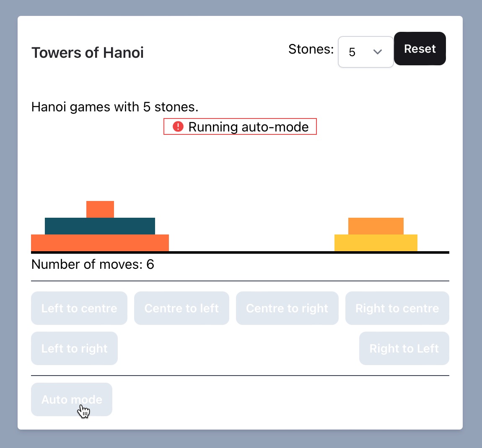Move a stone Left to right

[x=74, y=348]
